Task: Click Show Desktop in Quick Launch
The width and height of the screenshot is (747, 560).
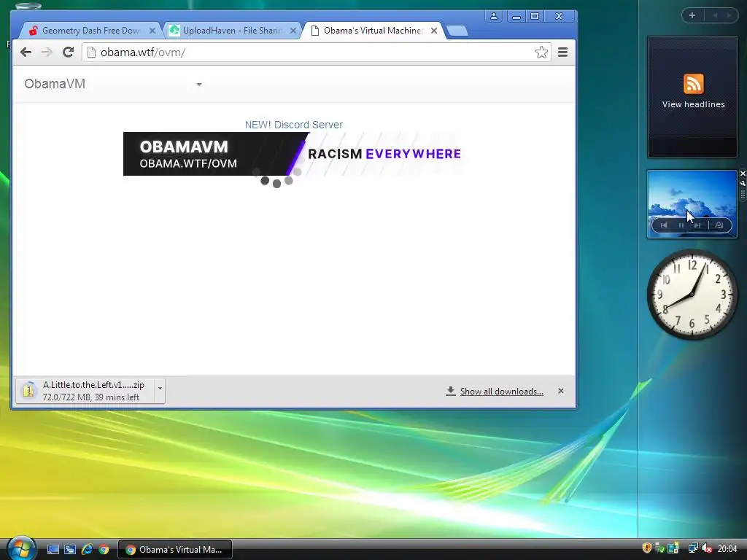Action: (53, 550)
